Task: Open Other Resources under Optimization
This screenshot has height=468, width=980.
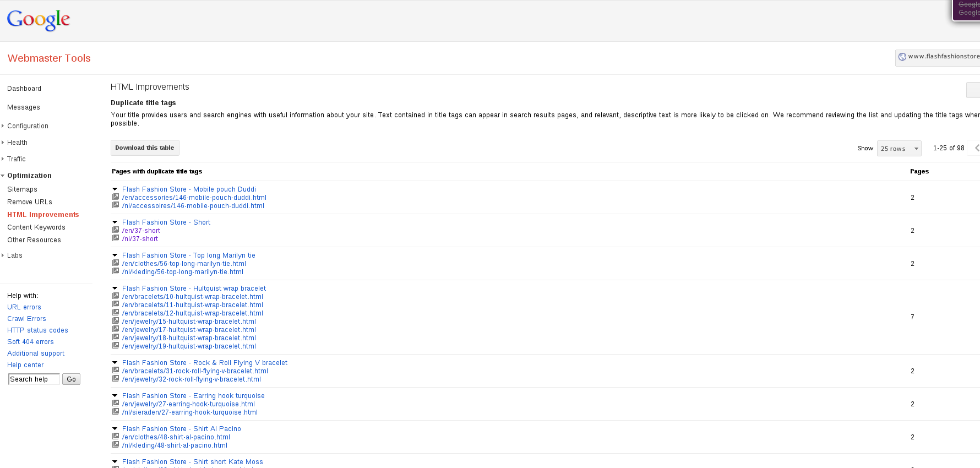Action: point(34,240)
